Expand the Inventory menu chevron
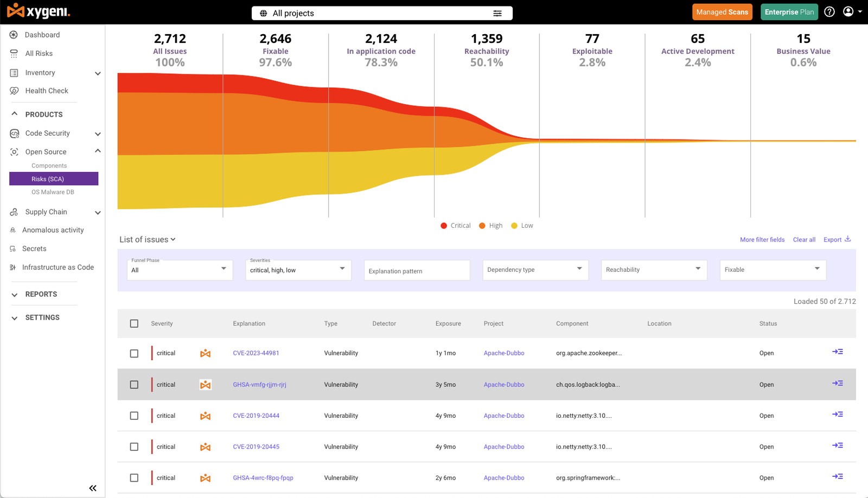868x498 pixels. tap(98, 73)
